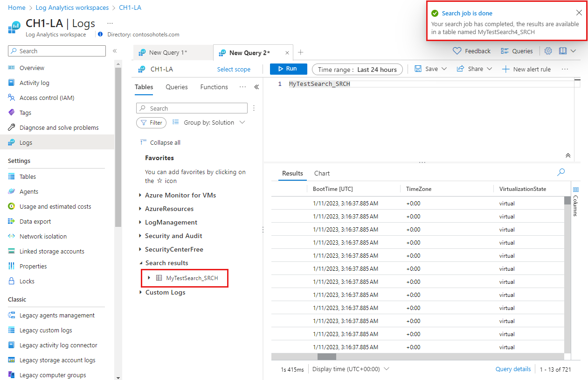Expand Security and Audit group
Viewport: 588px width, 380px height.
pyautogui.click(x=140, y=236)
